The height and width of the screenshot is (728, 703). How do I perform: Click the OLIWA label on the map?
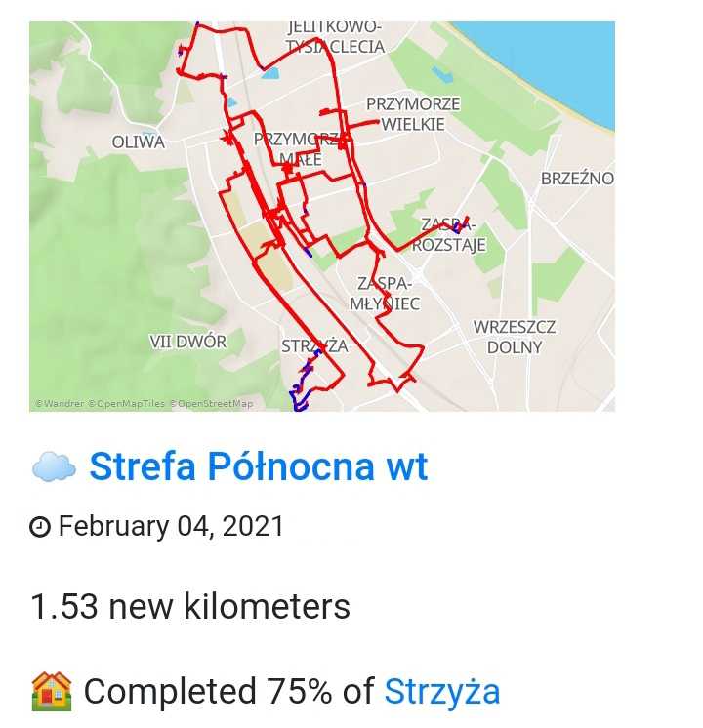click(138, 142)
